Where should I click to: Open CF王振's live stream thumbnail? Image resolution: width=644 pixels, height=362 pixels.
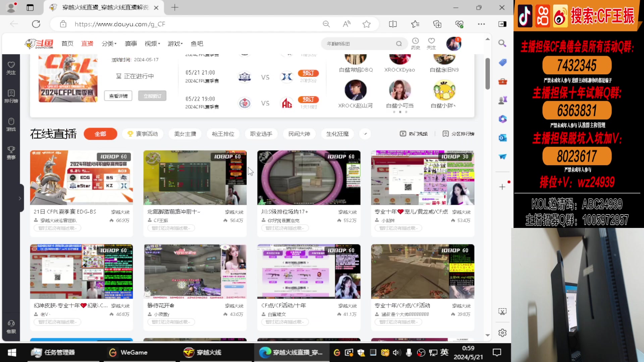(195, 177)
